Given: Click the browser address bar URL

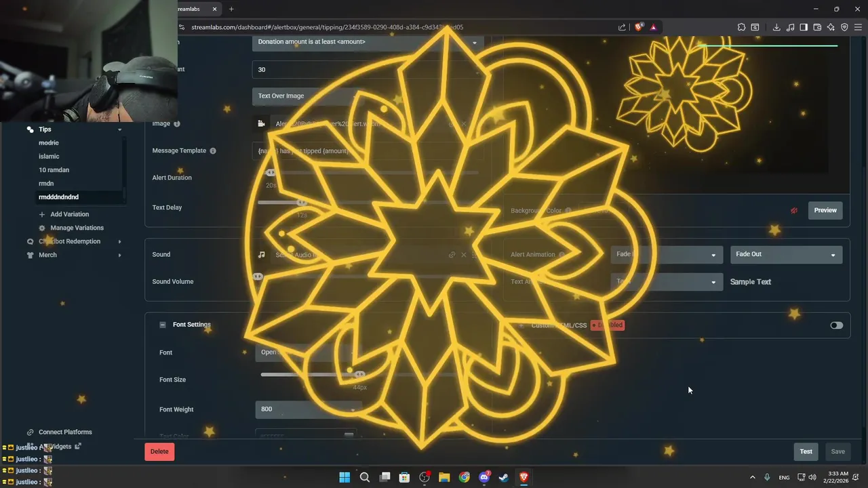Looking at the screenshot, I should tap(328, 27).
